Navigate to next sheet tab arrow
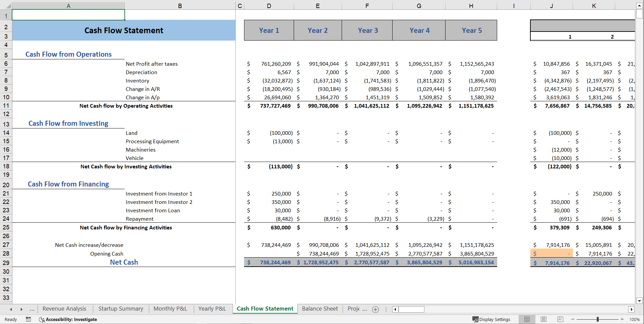 coord(21,309)
